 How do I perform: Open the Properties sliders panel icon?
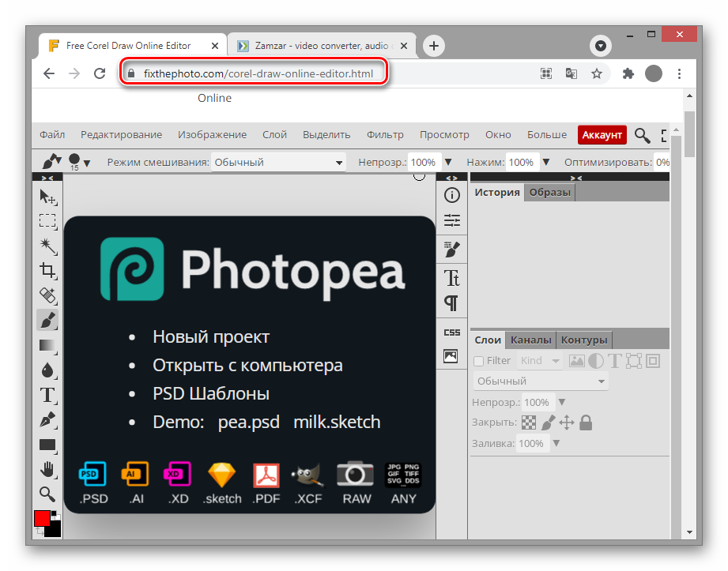coord(452,220)
